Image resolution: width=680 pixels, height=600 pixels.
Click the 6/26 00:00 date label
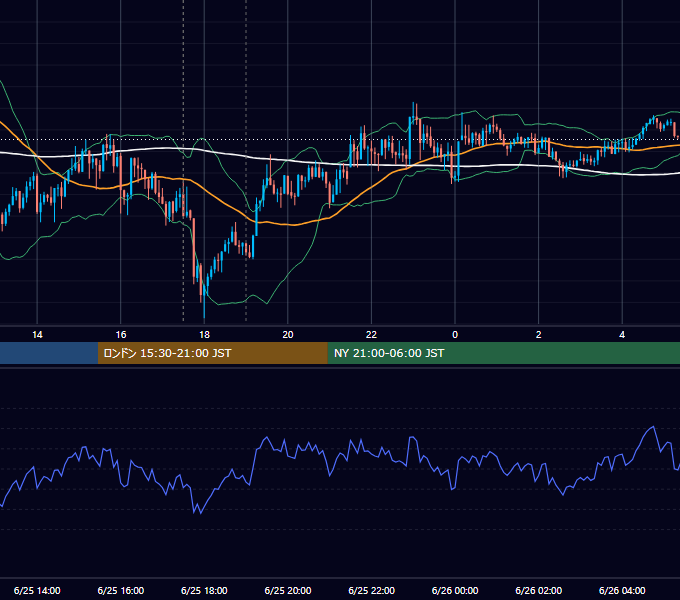(x=455, y=590)
